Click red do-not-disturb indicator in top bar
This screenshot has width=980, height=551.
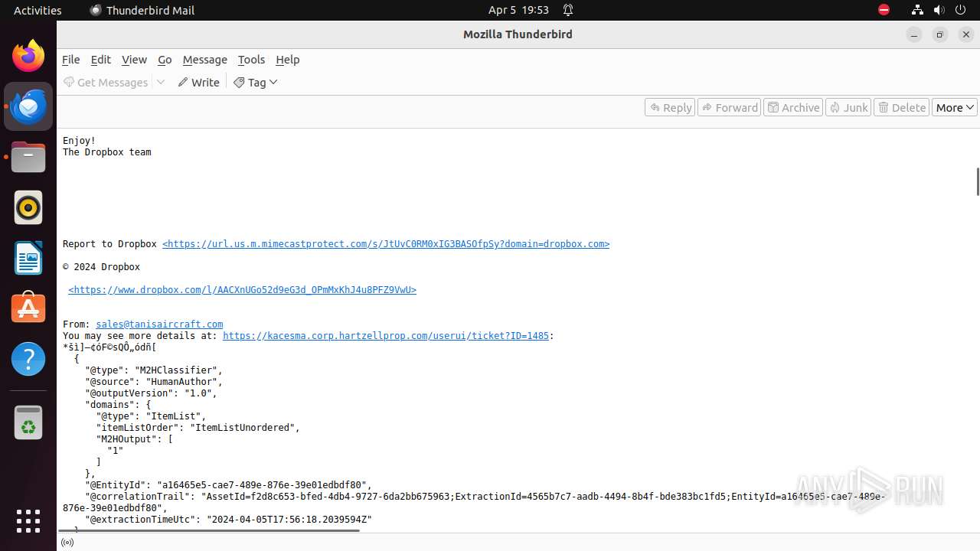pos(884,10)
